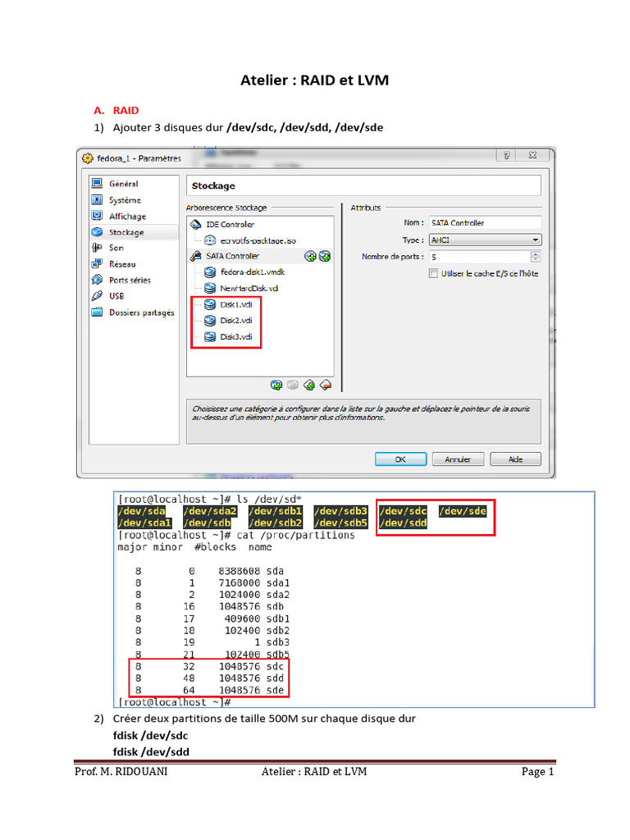Click the add optical drive icon on SATA Controller
This screenshot has width=630, height=840.
pyautogui.click(x=310, y=257)
